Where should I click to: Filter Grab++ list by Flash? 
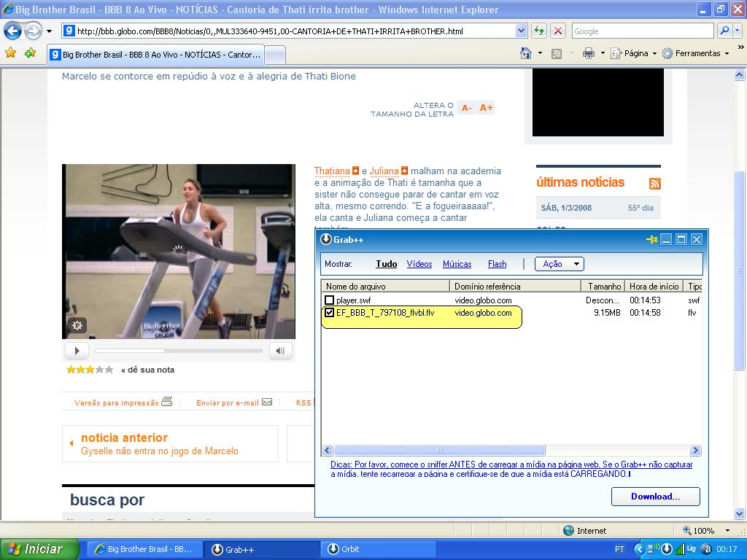497,264
